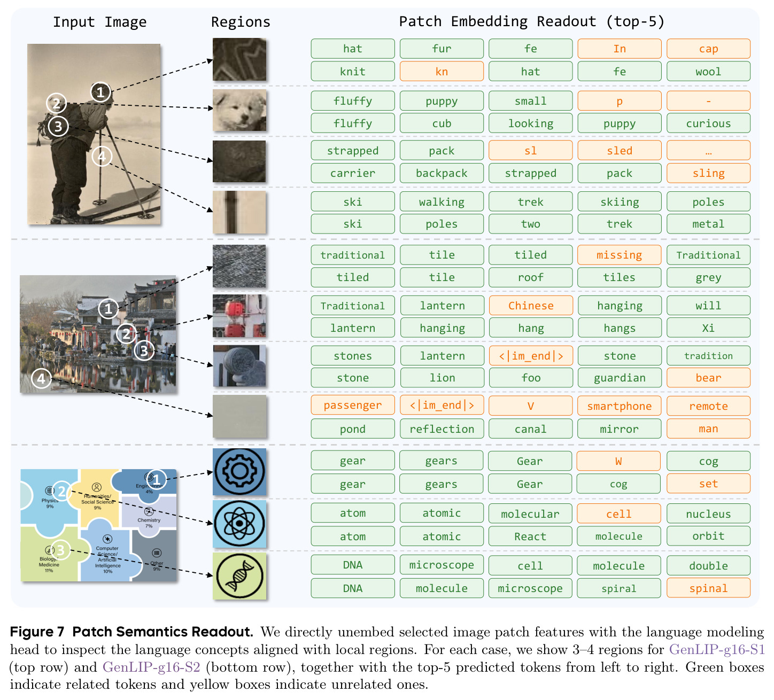Screen dimensions: 774x700
Task: Click the 'molecular' token box
Action: (x=531, y=514)
